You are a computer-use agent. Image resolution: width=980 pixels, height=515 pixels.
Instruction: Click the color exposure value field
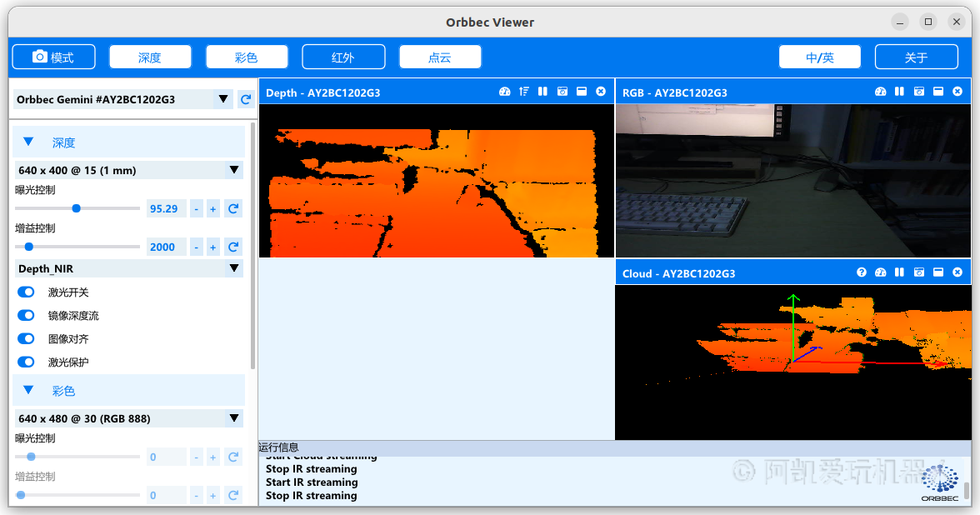[167, 457]
